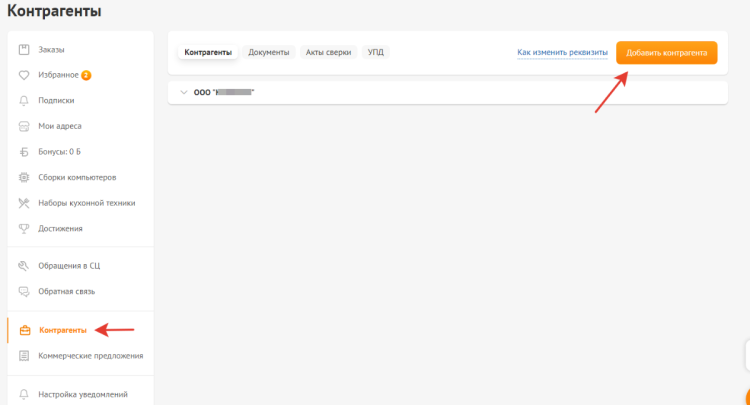This screenshot has height=405, width=750.
Task: Click the Обращения в СЦ wrench icon
Action: click(24, 265)
